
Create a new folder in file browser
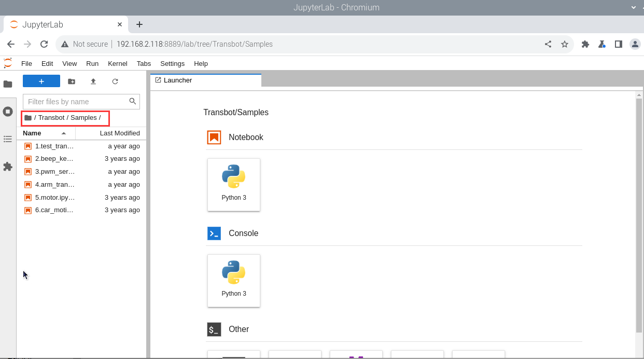point(72,81)
